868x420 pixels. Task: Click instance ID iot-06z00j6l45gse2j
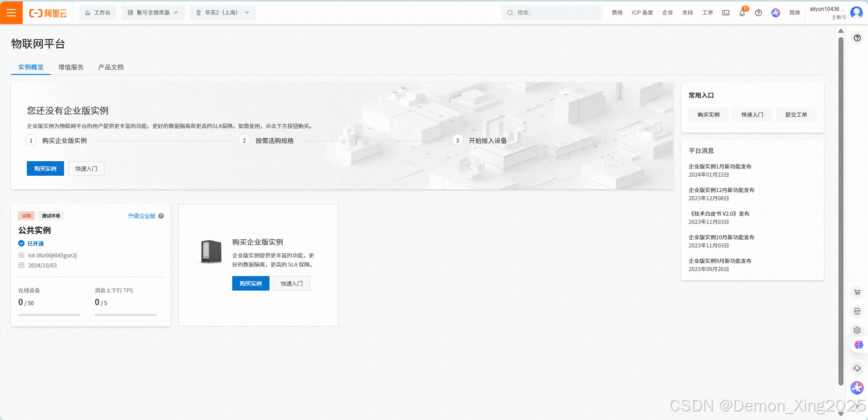click(52, 256)
